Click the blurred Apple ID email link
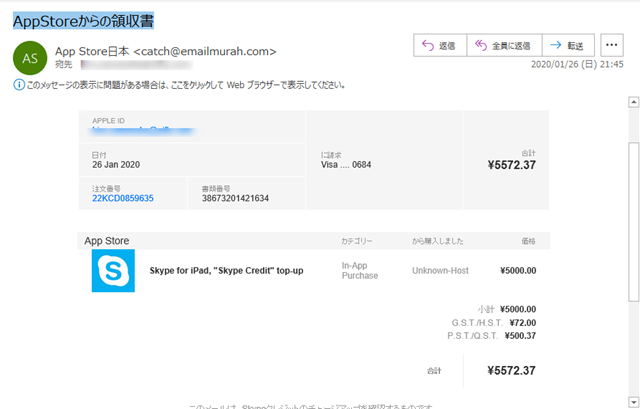Image resolution: width=640 pixels, height=409 pixels. click(x=143, y=130)
